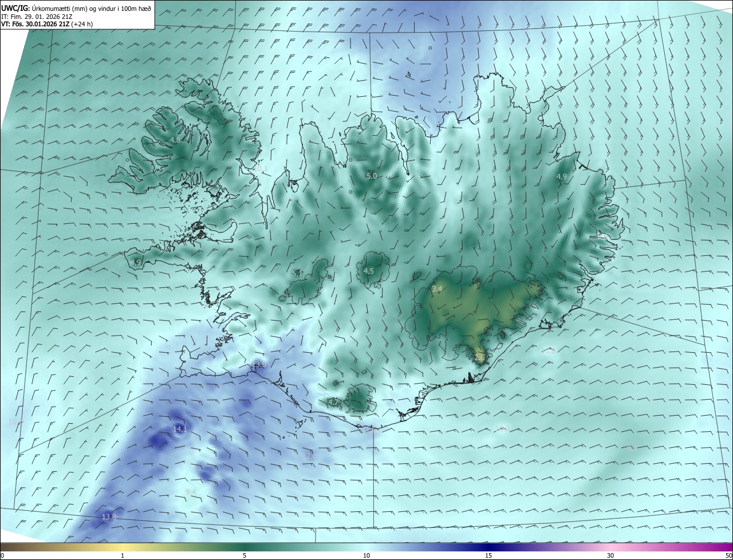Select the valid time 'VT: Fös. 30.01.2026 21Z (+24 h)'
Viewport: 733px width, 560px height.
(47, 24)
